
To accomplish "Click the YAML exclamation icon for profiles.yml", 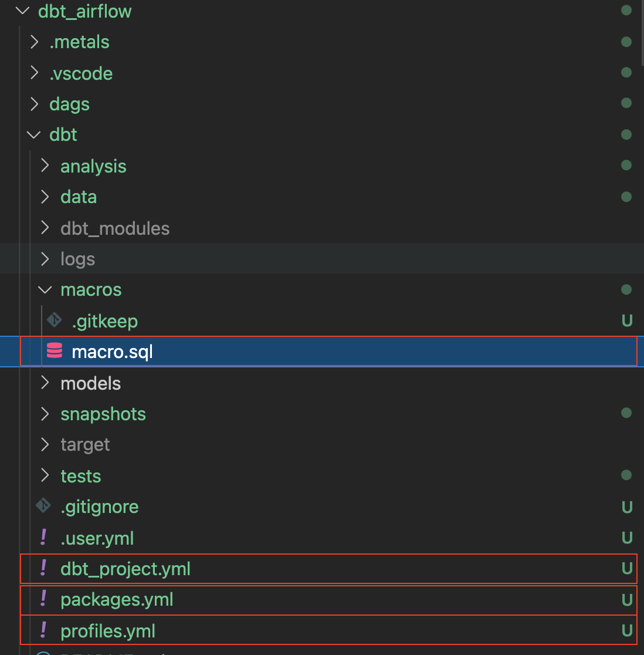I will pyautogui.click(x=43, y=630).
